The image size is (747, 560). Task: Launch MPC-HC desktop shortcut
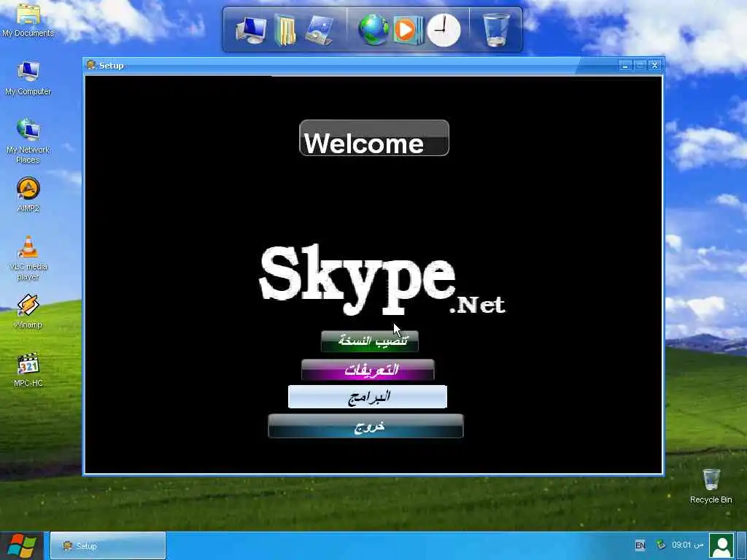click(x=28, y=370)
